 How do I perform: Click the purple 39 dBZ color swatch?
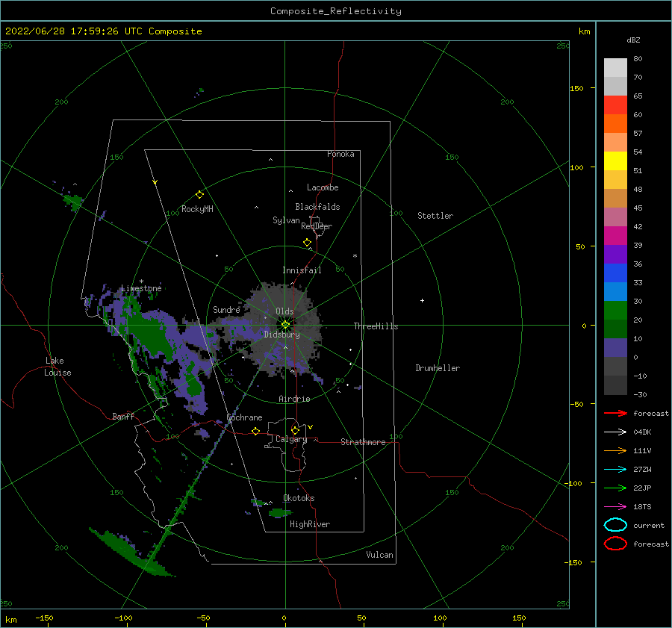[x=615, y=254]
